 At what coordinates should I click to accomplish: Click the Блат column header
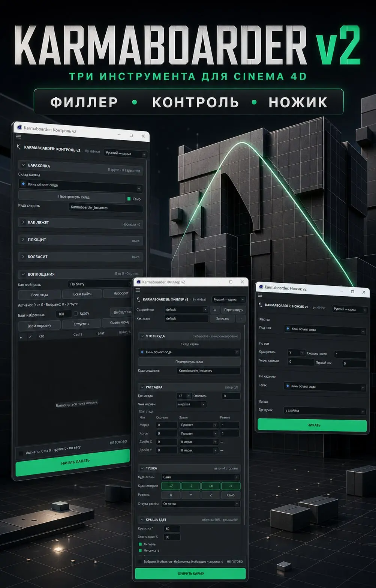(x=101, y=333)
